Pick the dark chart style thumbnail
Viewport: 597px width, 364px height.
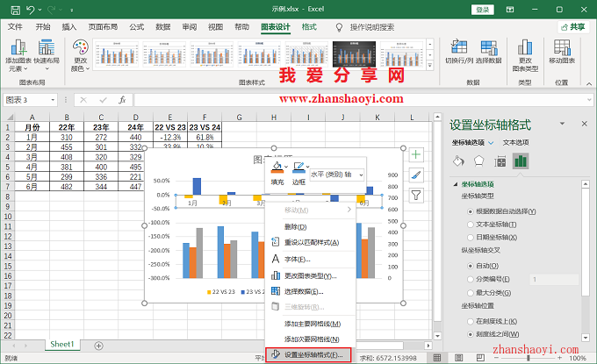click(354, 54)
